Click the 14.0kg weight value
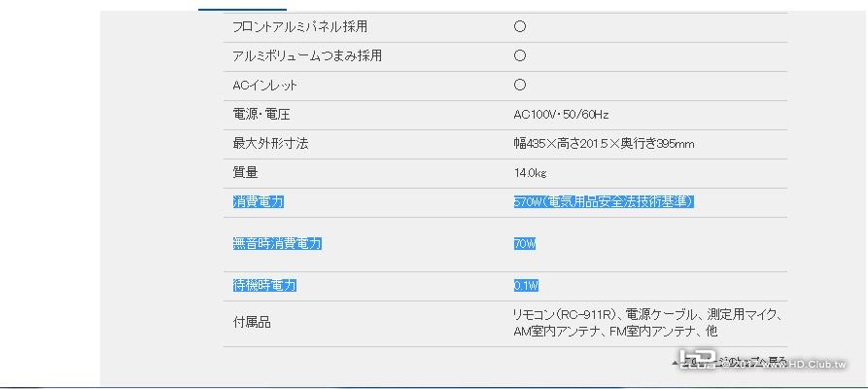 (x=531, y=173)
